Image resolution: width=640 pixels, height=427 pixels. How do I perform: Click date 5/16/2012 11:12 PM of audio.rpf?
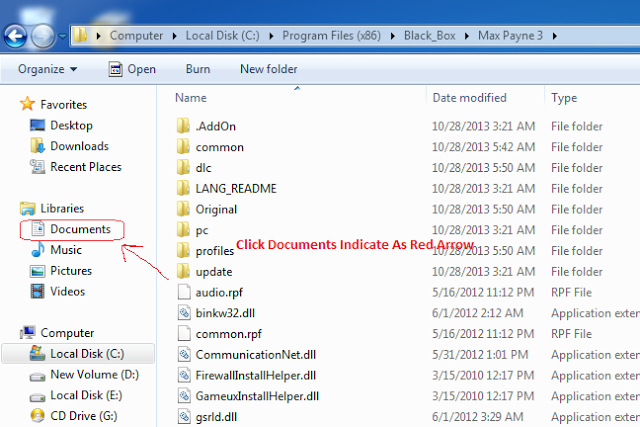(483, 292)
